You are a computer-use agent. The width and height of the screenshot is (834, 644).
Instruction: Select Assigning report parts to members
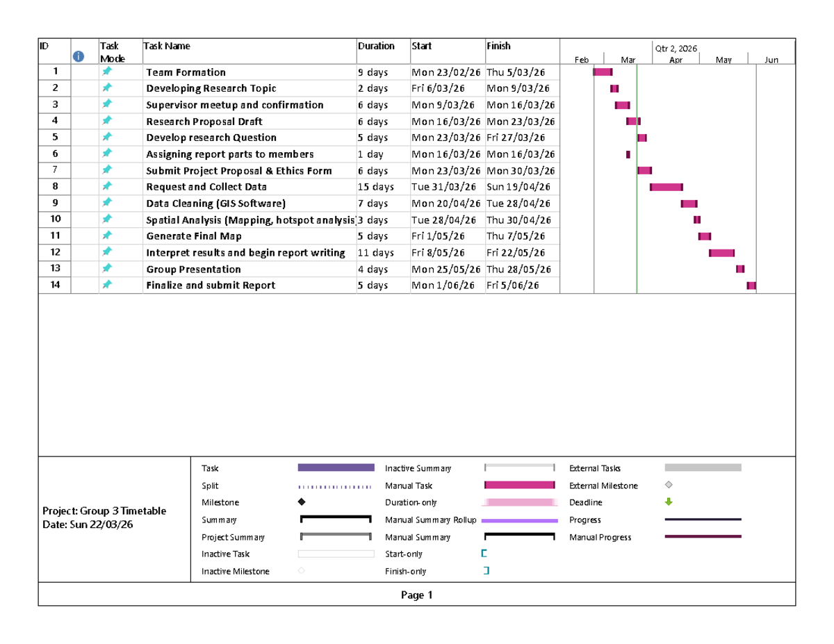coord(230,154)
